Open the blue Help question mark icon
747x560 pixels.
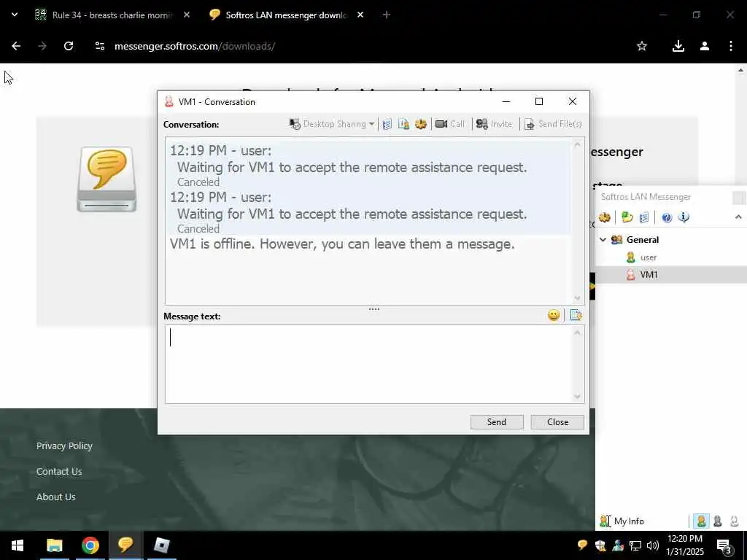point(667,217)
